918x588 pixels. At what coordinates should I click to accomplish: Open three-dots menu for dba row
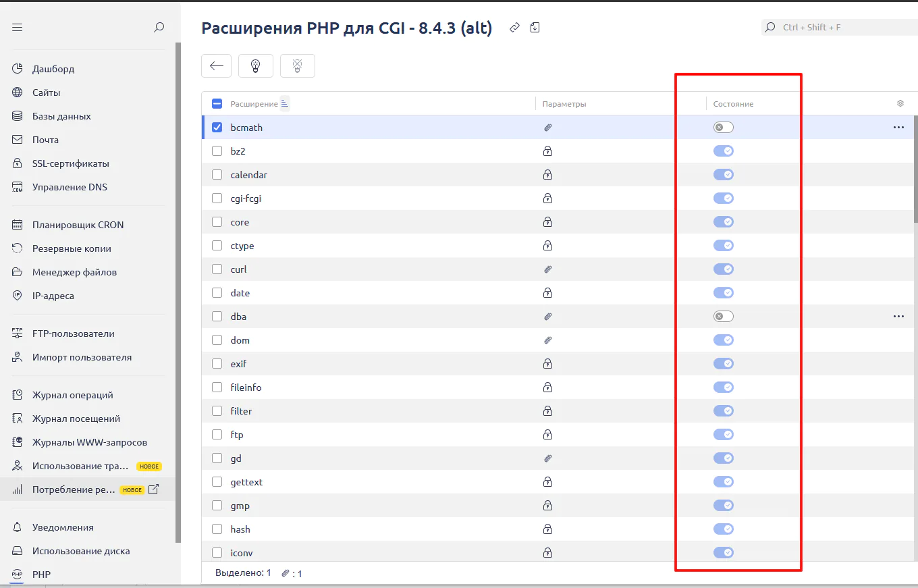click(x=898, y=317)
